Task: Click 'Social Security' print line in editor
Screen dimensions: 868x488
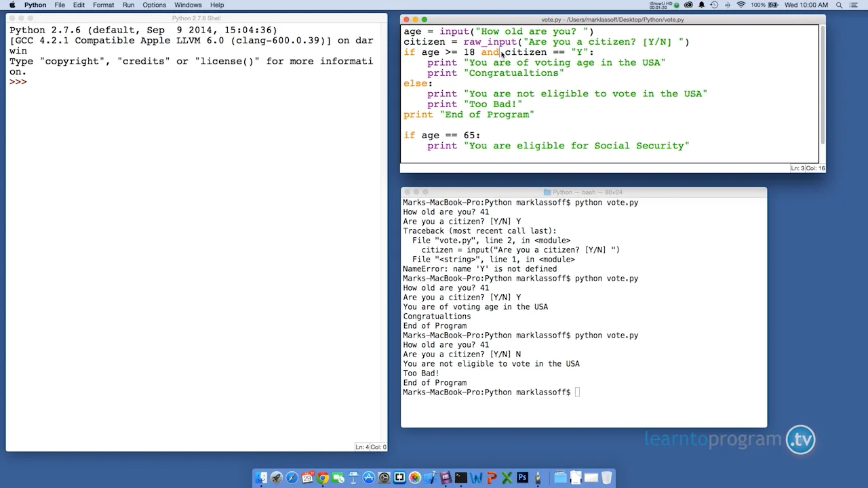Action: click(558, 146)
